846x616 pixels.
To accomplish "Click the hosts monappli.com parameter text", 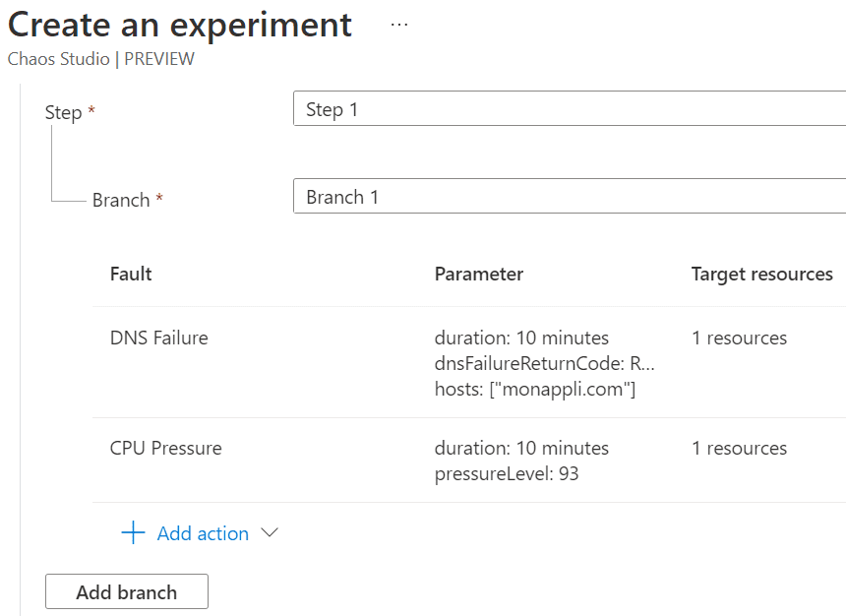I will coord(535,389).
